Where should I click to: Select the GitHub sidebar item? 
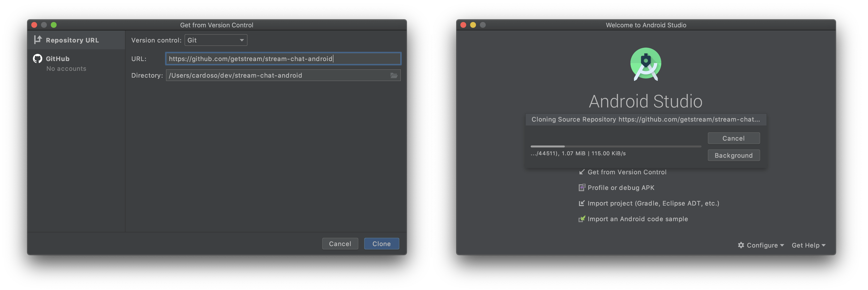76,63
